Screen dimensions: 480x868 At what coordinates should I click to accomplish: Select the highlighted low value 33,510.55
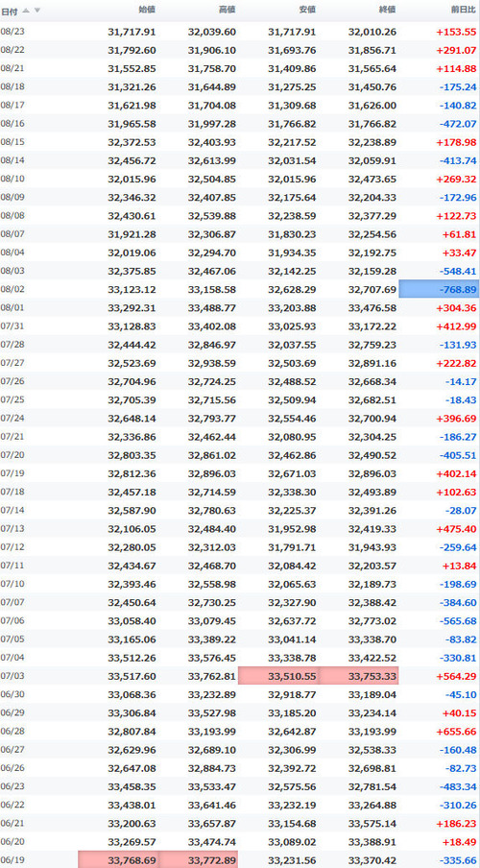[278, 676]
